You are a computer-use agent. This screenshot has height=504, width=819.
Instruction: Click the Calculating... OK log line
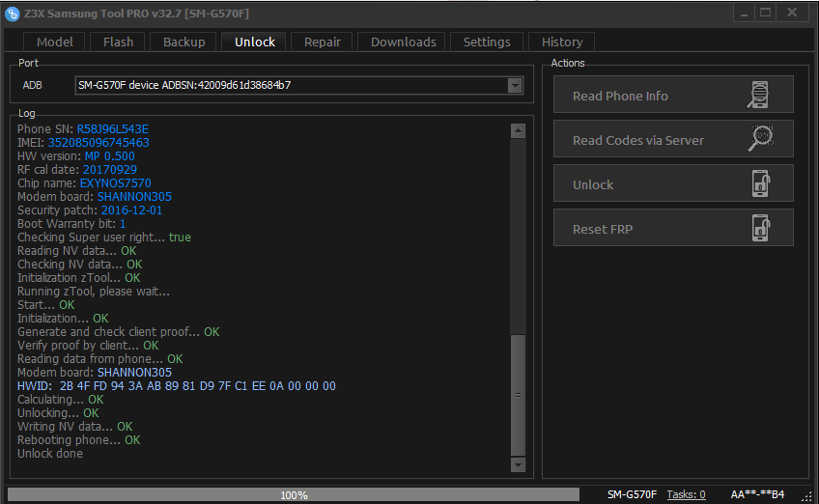point(61,400)
